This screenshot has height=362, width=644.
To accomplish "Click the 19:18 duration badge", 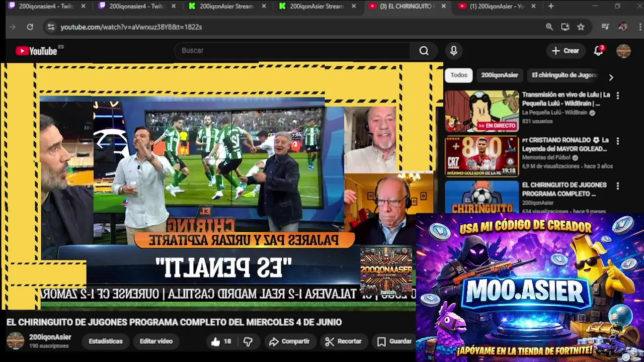I will (509, 171).
